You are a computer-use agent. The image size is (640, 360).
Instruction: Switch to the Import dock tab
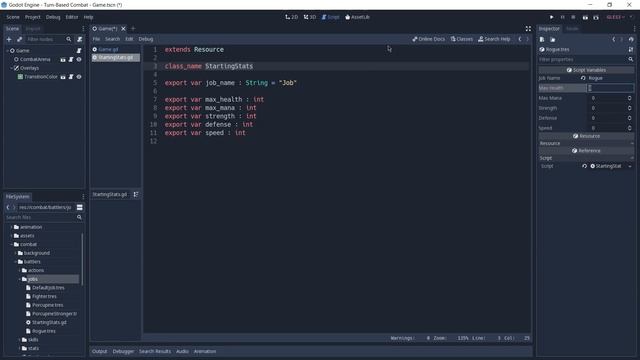click(33, 29)
